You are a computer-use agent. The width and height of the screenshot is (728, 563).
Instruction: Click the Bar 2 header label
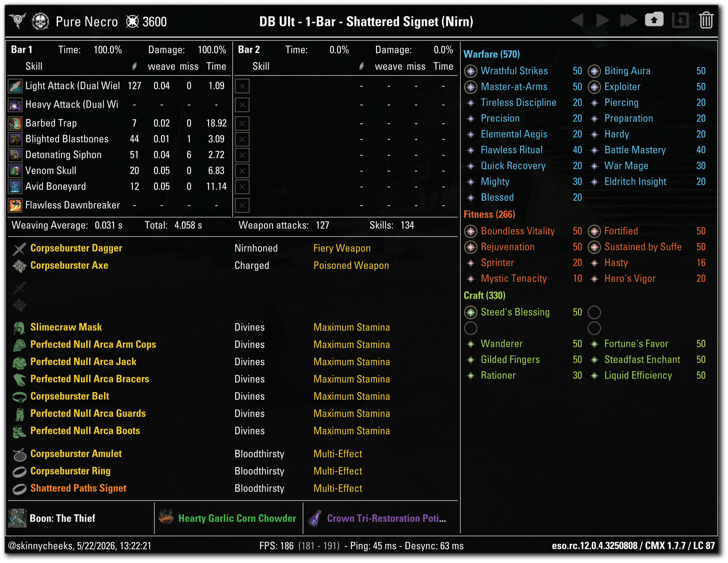[249, 50]
